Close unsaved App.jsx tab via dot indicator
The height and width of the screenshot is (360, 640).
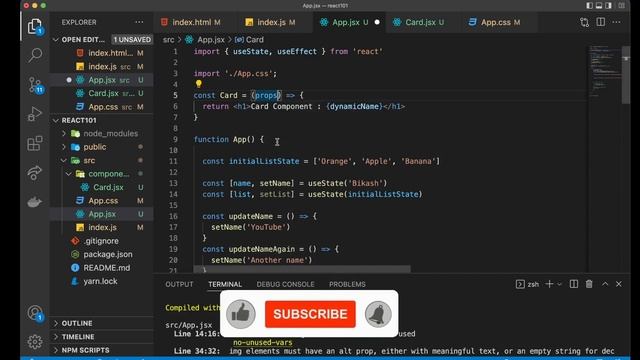click(x=377, y=22)
